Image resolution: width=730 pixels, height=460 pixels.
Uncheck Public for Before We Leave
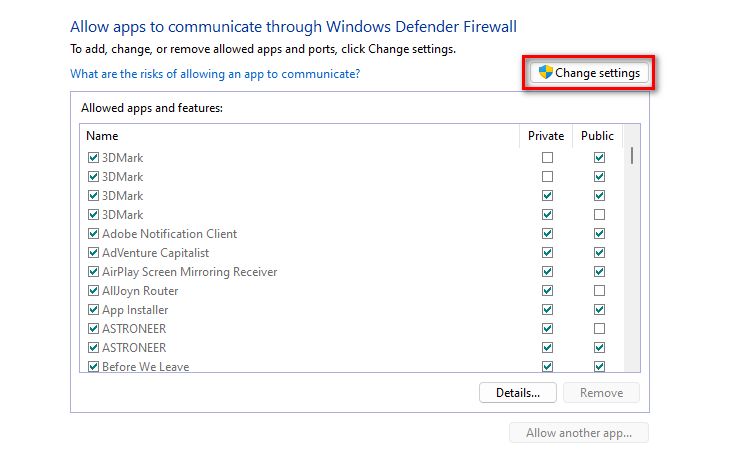click(x=599, y=367)
